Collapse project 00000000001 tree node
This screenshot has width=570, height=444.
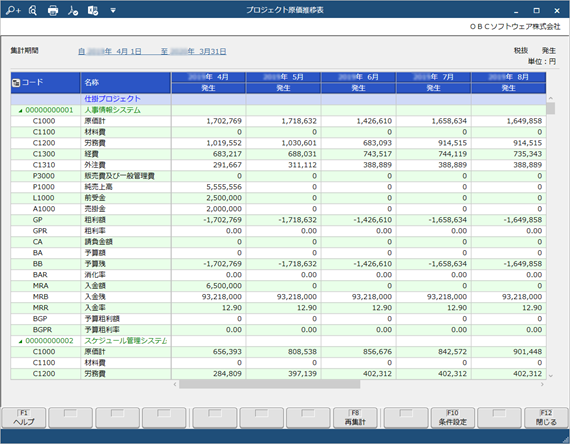(20, 111)
